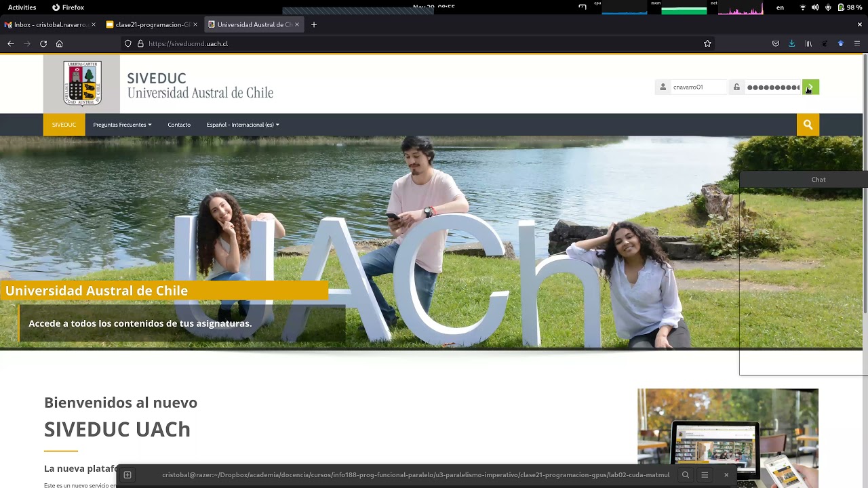Image resolution: width=868 pixels, height=488 pixels.
Task: Click the Universidad Austral de Chile banner heading
Action: 96,291
